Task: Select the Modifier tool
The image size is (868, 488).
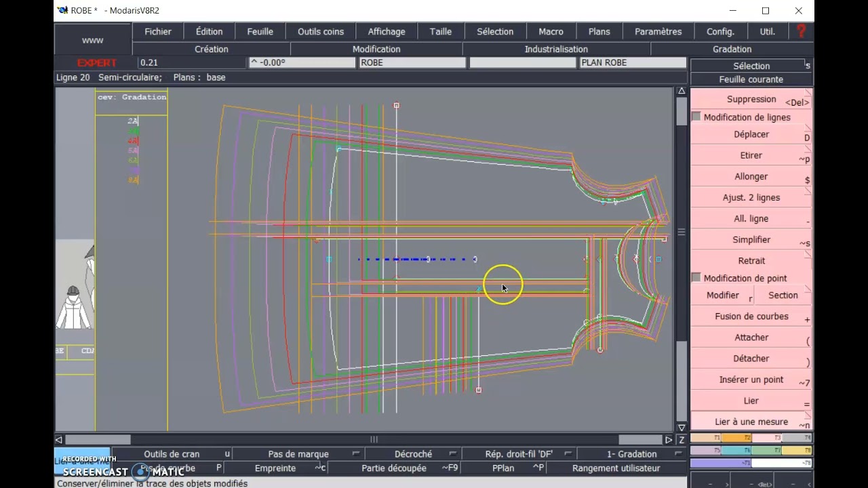Action: pyautogui.click(x=723, y=296)
